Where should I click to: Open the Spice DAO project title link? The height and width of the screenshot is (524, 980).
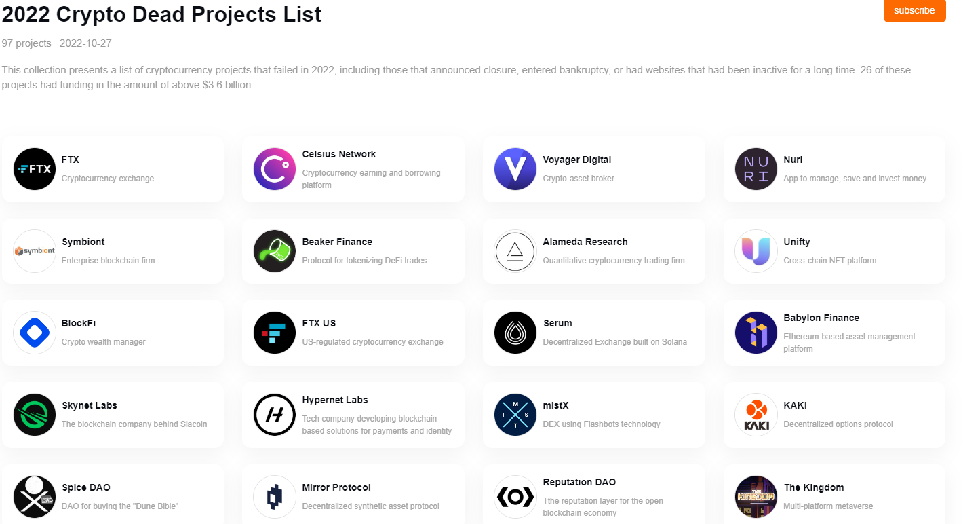point(85,487)
